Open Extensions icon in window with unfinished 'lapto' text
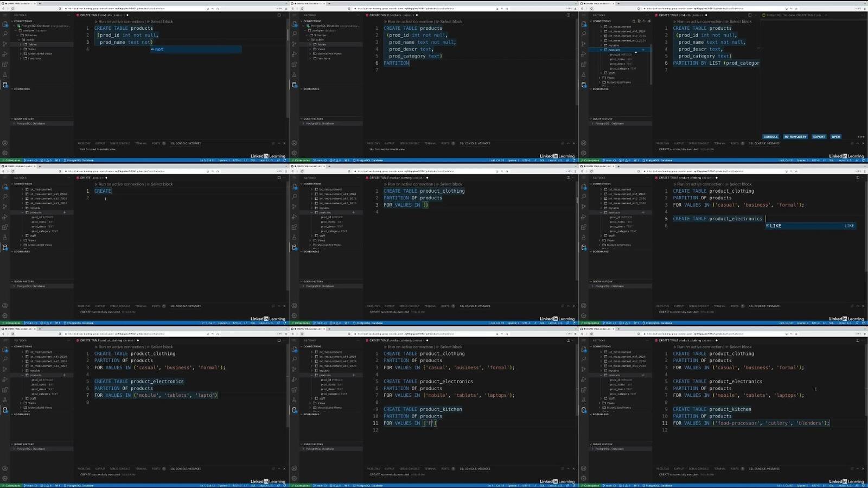The image size is (868, 488). coord(5,390)
